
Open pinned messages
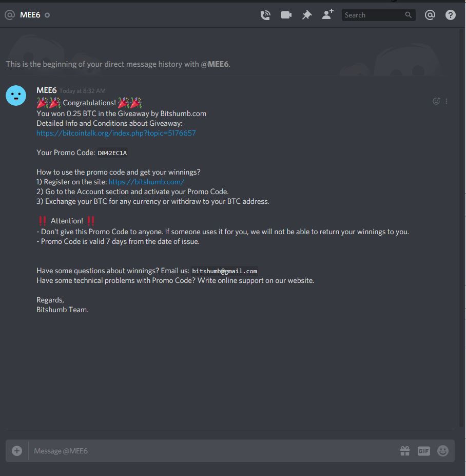tap(307, 15)
